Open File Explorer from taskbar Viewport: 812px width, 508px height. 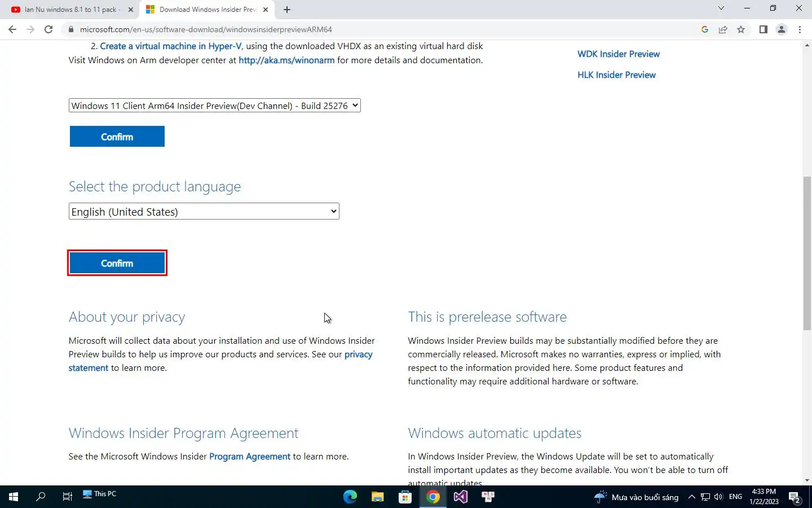pos(378,497)
